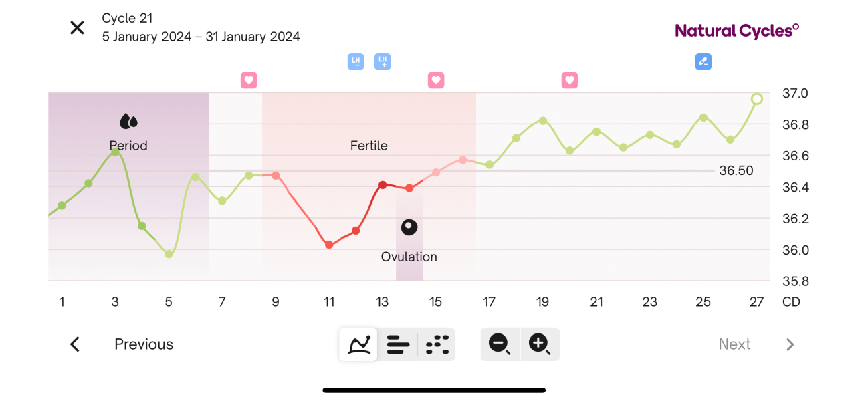Tap the positive LH test icon
The image size is (868, 401).
coord(383,62)
